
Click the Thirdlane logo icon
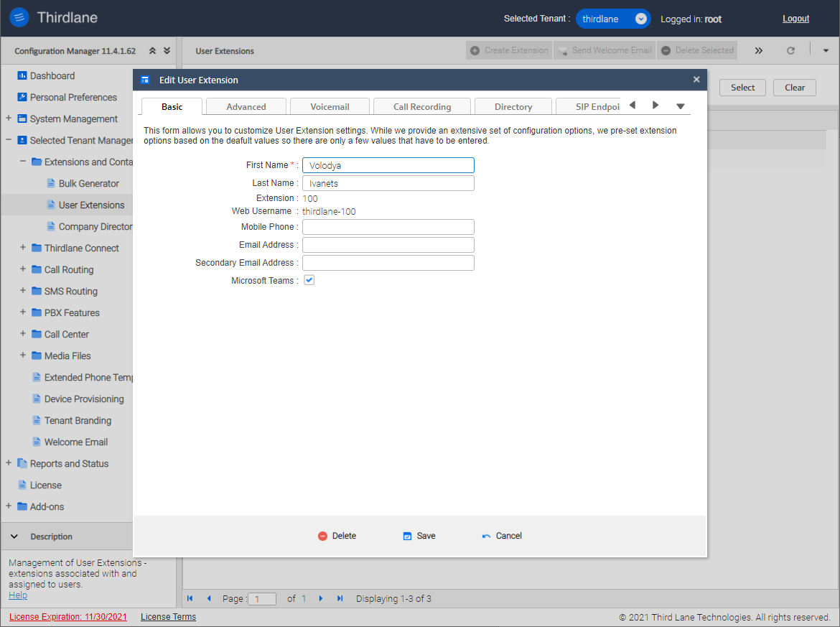[x=19, y=17]
